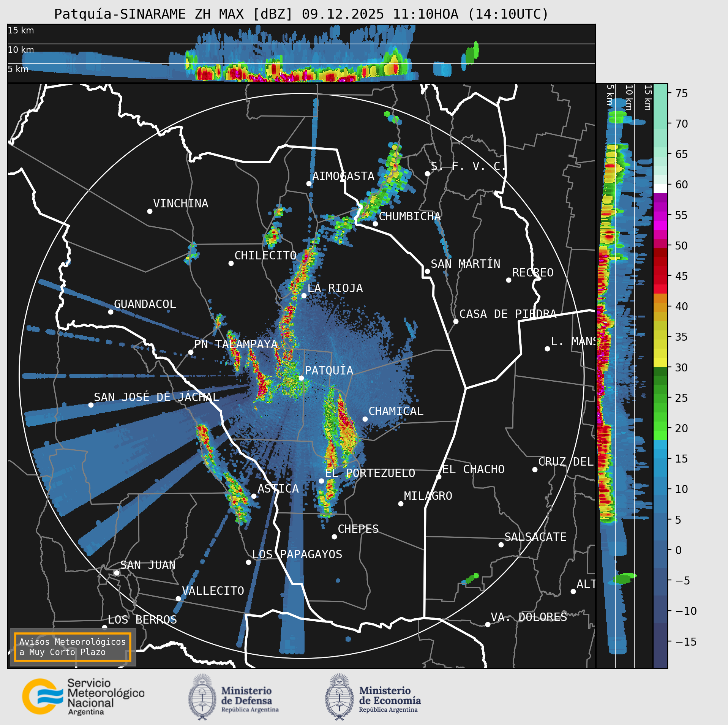Click the Ministerio de Economía crest

[340, 697]
